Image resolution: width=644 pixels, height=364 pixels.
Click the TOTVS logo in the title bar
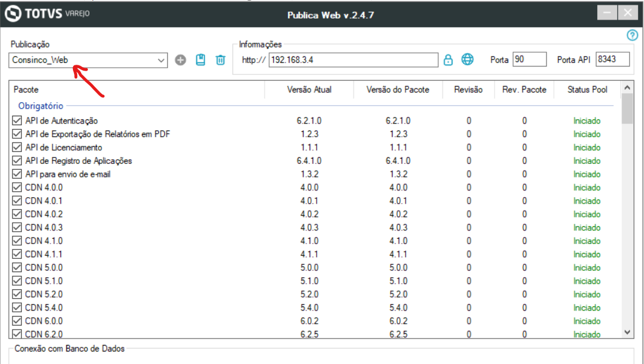tap(47, 14)
